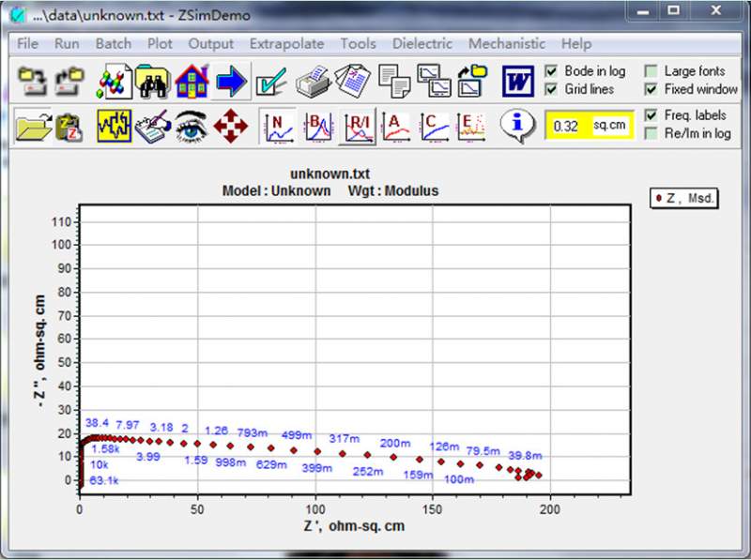751x560 pixels.
Task: Select the N (Nyquist) plot icon
Action: tap(278, 127)
